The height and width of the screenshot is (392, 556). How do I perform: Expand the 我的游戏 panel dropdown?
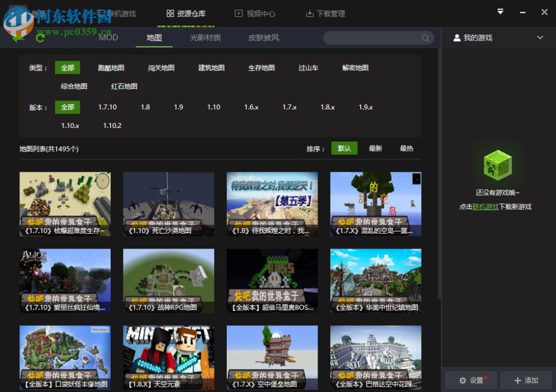click(539, 37)
